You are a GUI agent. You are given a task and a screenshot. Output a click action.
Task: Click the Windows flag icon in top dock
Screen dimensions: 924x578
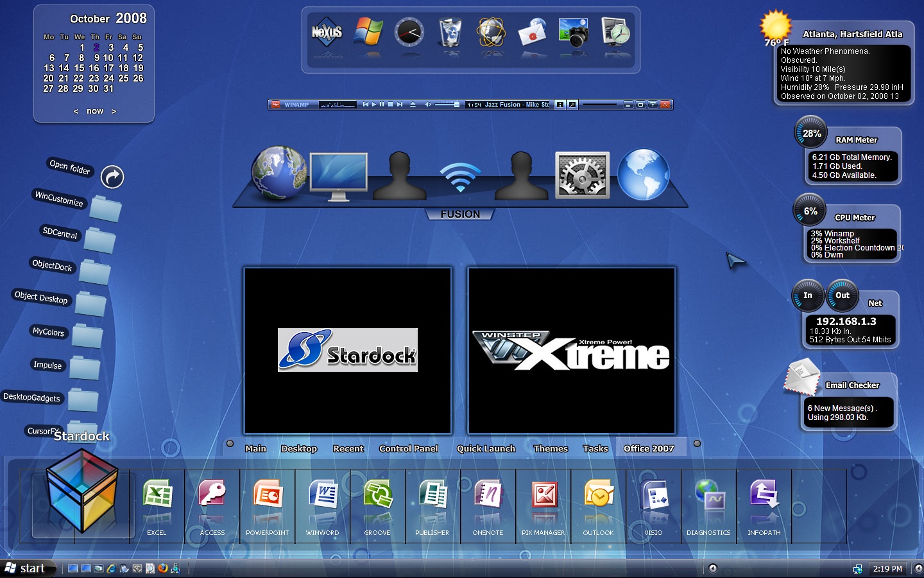coord(368,31)
